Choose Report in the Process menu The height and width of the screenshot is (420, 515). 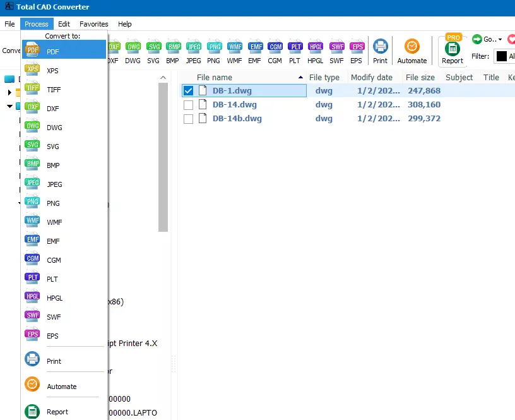[64, 411]
